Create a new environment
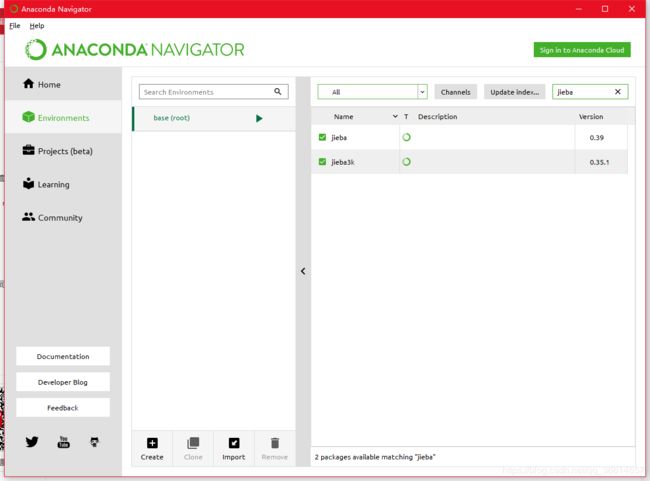The image size is (650, 481). pos(152,448)
